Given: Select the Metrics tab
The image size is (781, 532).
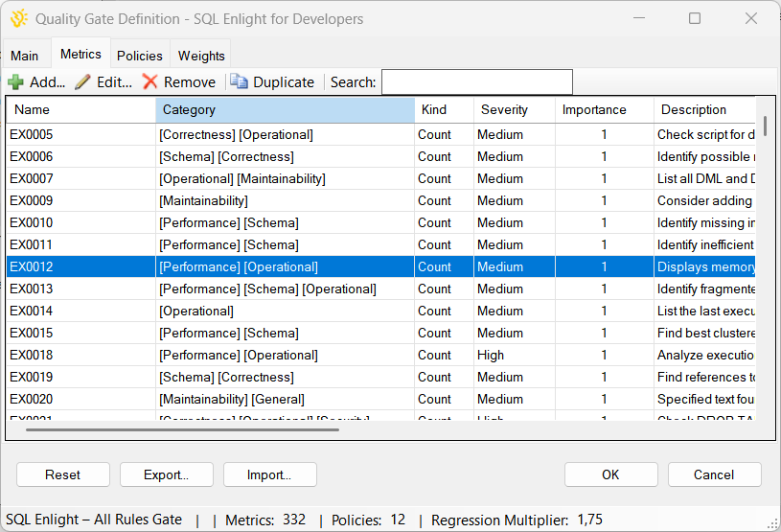Looking at the screenshot, I should tap(80, 54).
